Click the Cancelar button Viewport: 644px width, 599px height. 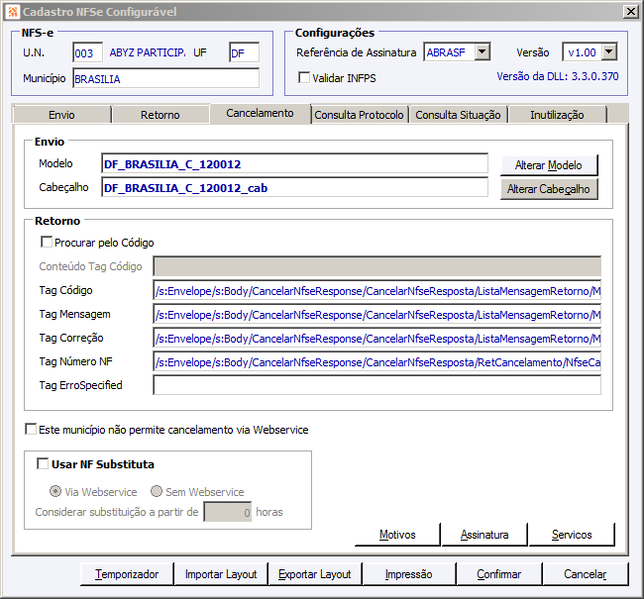[585, 574]
